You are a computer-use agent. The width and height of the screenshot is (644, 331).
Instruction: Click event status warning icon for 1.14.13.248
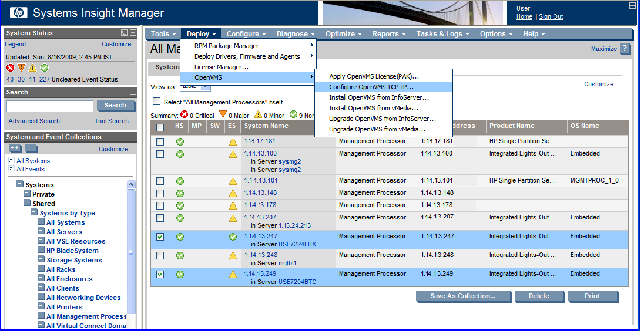pyautogui.click(x=233, y=256)
